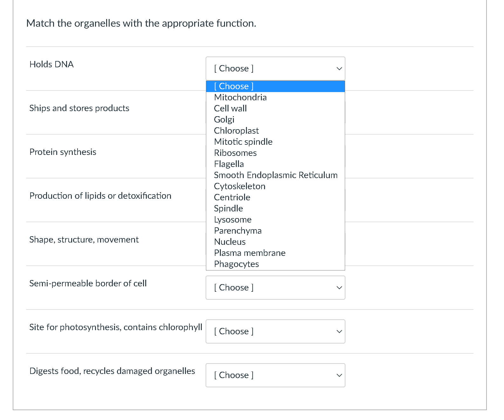Viewport: 504px width, 420px height.
Task: Select Parenchyma from the options
Action: tap(275, 231)
